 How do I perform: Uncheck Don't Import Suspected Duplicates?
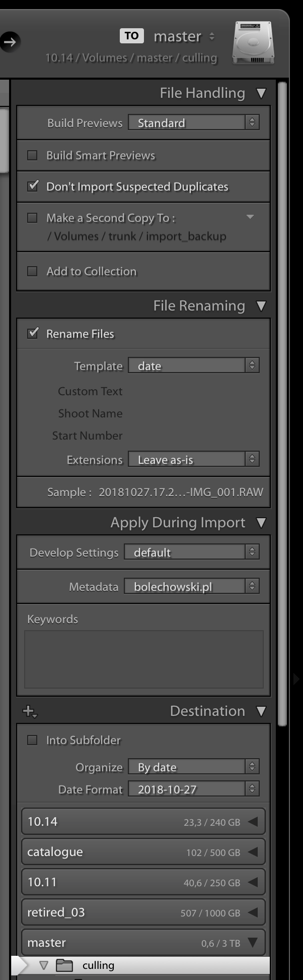pos(32,186)
